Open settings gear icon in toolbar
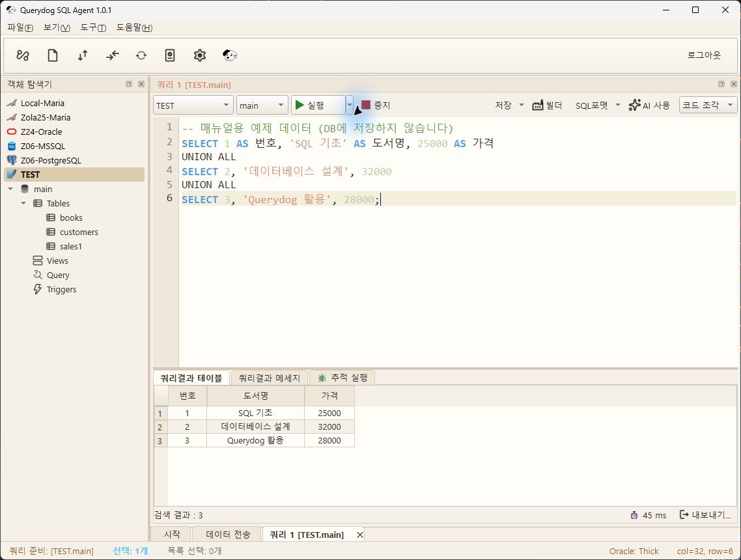 click(x=200, y=55)
